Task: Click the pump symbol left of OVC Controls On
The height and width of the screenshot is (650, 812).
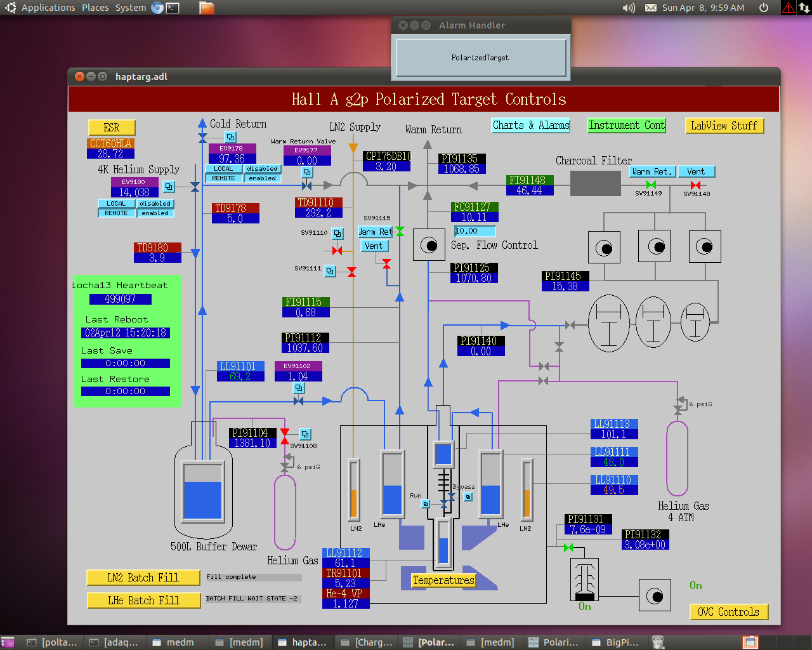Action: 655,595
